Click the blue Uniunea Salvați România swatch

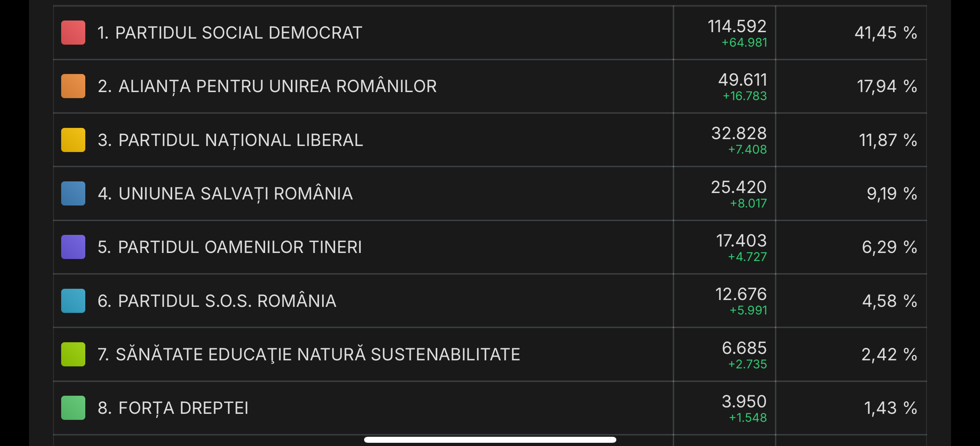tap(73, 193)
